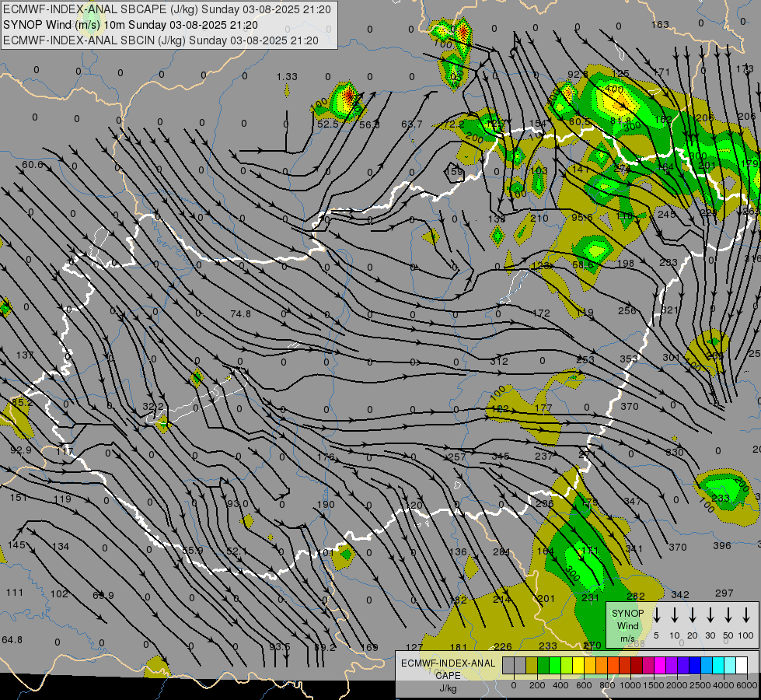Click the 60.6 value on map
This screenshot has height=700, width=761.
(x=33, y=165)
